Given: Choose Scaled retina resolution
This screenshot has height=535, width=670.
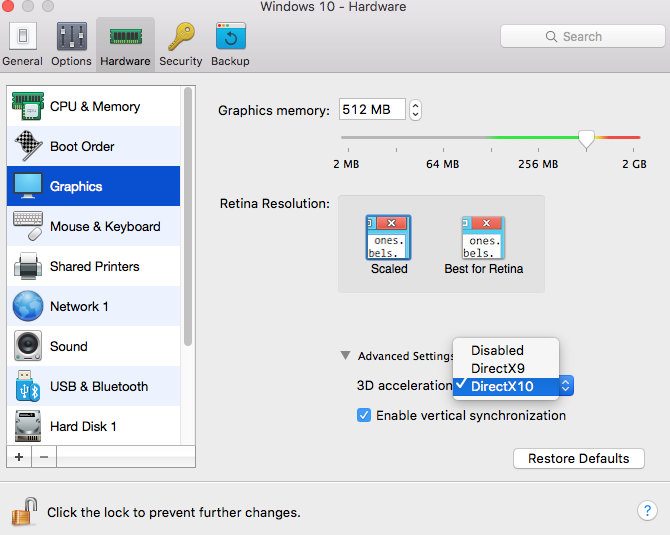Looking at the screenshot, I should (x=389, y=244).
